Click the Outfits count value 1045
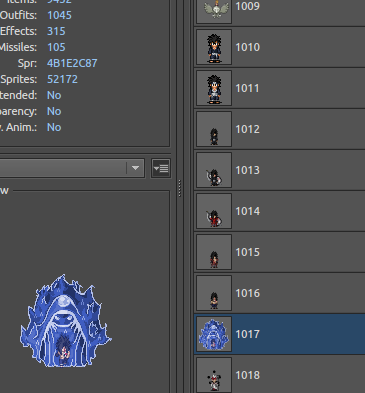The image size is (365, 393). [x=59, y=15]
